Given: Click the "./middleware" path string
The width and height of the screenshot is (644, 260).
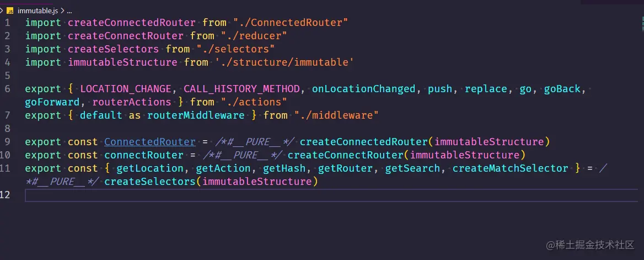Looking at the screenshot, I should click(336, 115).
